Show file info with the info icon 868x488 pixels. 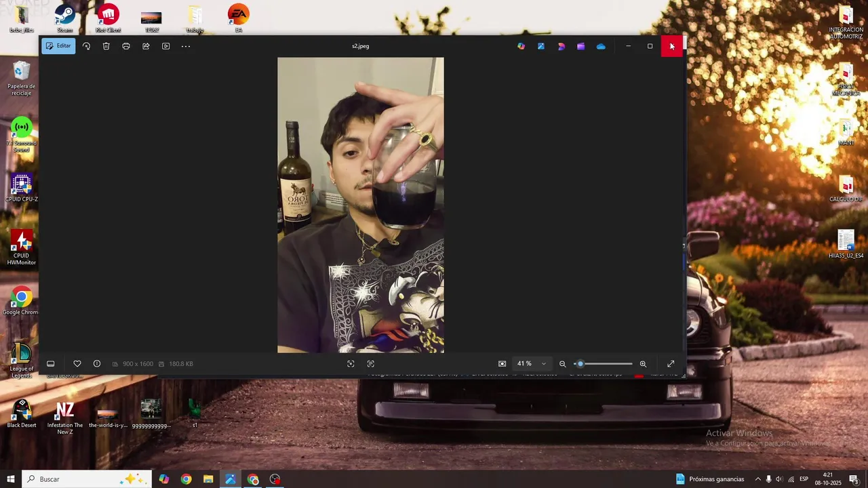(x=97, y=364)
